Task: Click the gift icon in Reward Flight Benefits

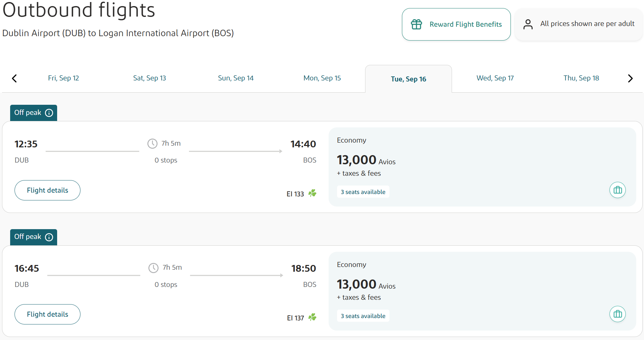Action: (x=416, y=24)
